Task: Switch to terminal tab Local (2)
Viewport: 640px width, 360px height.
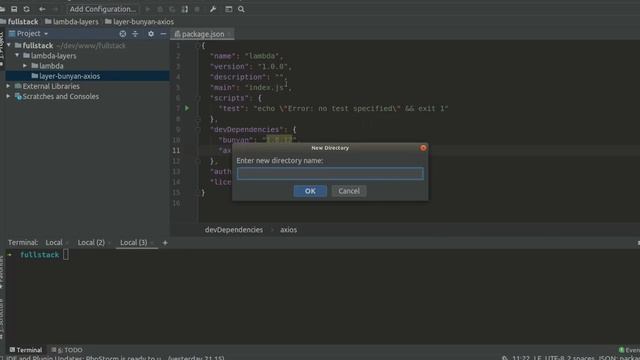Action: click(x=91, y=242)
